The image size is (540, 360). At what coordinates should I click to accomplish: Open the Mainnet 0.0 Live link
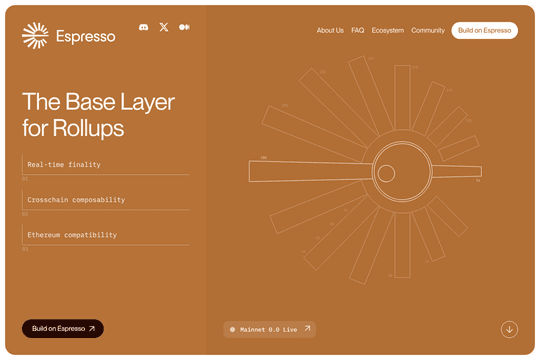point(269,329)
